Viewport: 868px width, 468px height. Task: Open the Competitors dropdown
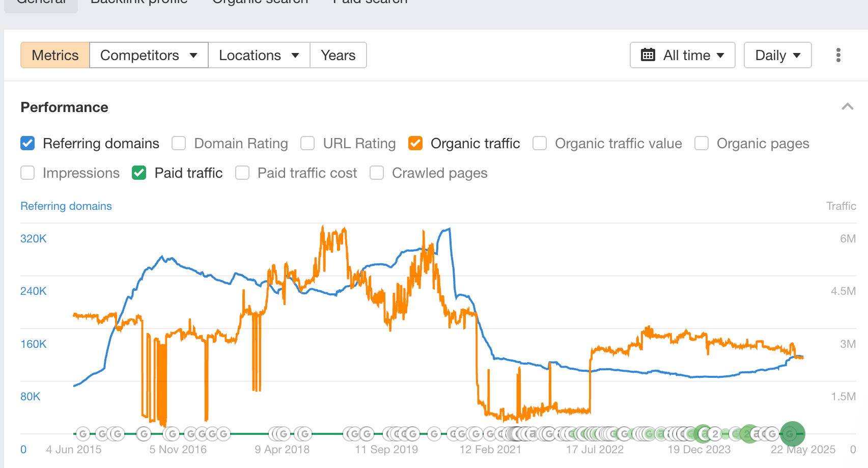[149, 55]
